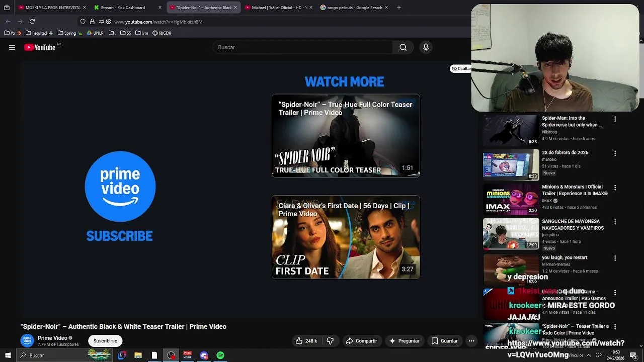The width and height of the screenshot is (644, 362).
Task: Open options for Minions & Monsters trailer
Action: click(x=615, y=188)
